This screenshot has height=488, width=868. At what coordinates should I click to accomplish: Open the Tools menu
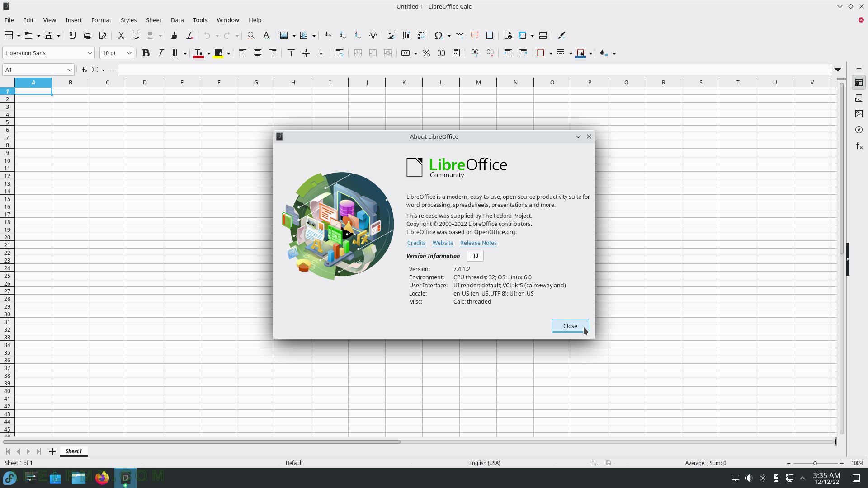tap(200, 20)
